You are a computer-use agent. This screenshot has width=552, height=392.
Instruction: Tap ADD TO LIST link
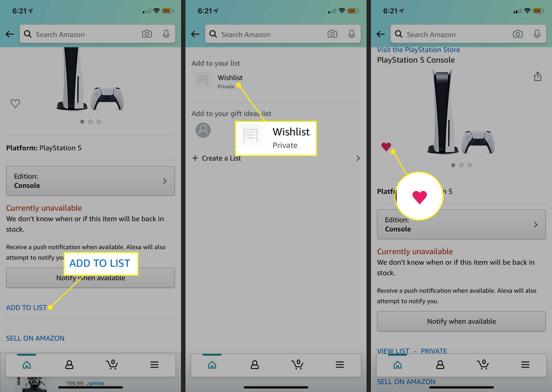27,307
